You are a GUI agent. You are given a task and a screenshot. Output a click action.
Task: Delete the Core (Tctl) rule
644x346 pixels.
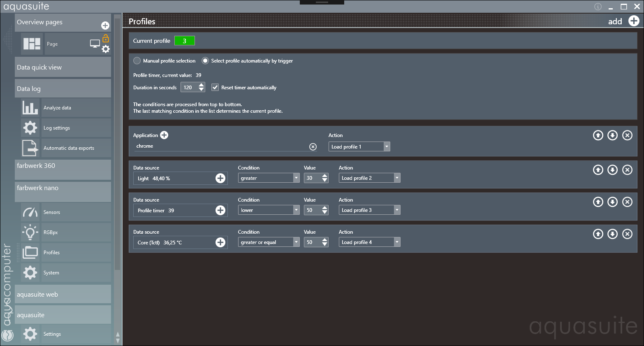click(x=627, y=234)
